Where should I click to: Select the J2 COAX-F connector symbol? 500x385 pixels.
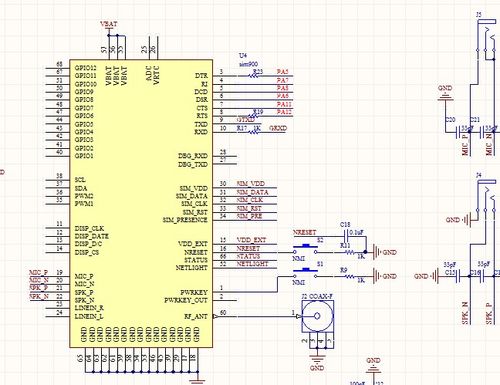click(317, 316)
